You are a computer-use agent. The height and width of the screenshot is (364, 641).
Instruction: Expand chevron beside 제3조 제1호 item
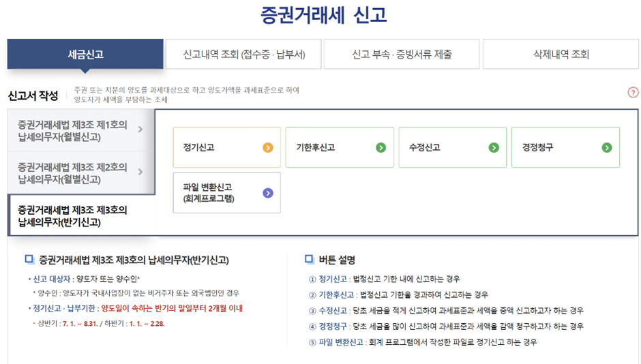140,130
